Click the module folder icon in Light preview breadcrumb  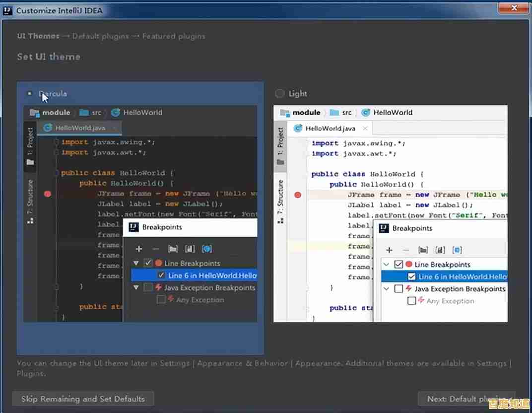285,113
